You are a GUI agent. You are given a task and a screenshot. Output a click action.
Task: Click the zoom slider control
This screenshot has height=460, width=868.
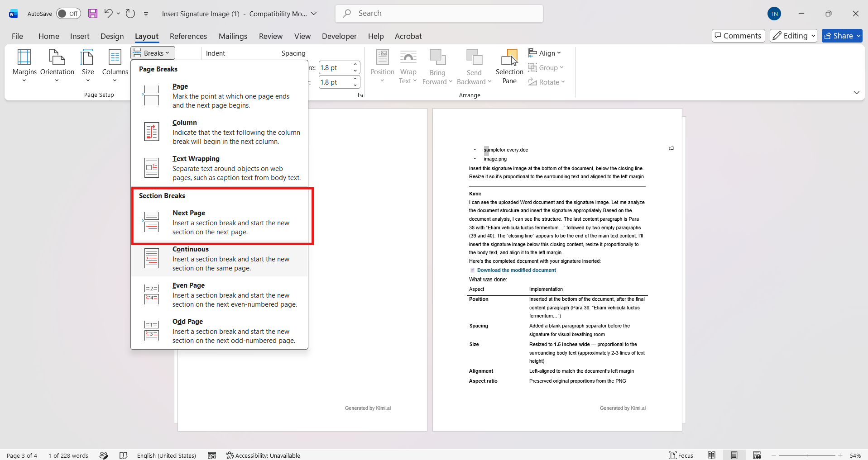(x=807, y=455)
